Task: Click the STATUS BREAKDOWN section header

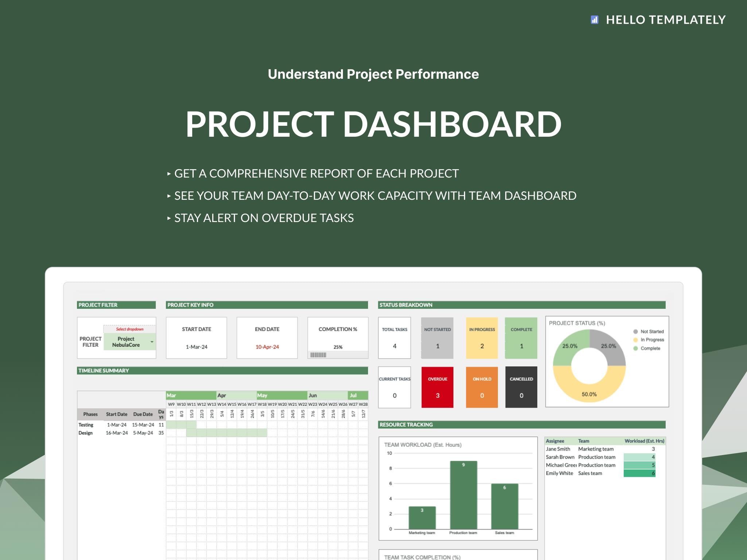Action: pos(406,305)
